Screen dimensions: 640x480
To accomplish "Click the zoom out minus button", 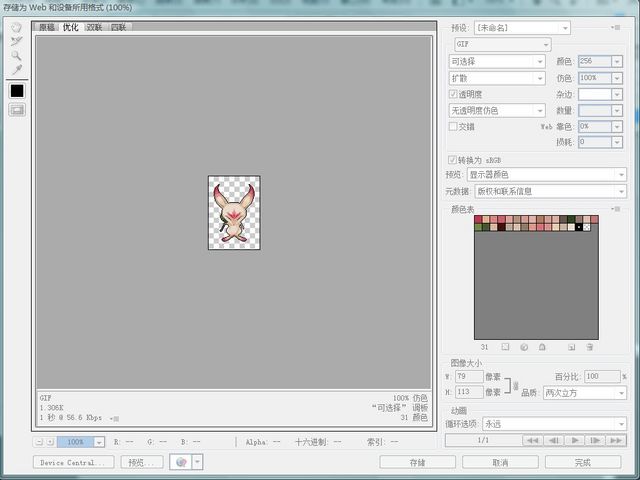I will coord(39,442).
